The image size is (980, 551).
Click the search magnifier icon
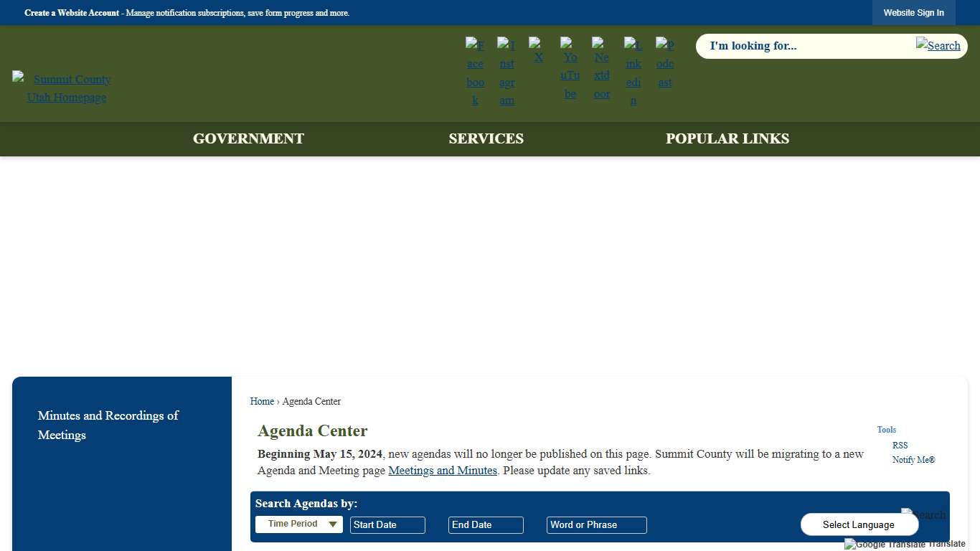click(938, 45)
